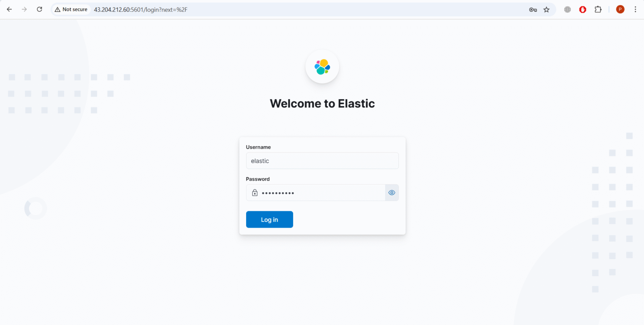Click the Elastic logo above the welcome text
Screen dimensions: 644x325
coord(322,66)
